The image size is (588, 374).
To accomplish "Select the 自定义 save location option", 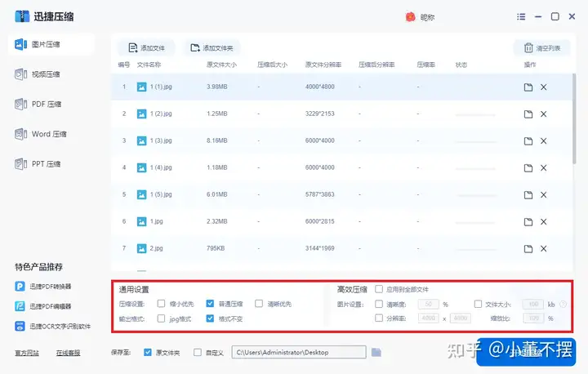I will (198, 353).
